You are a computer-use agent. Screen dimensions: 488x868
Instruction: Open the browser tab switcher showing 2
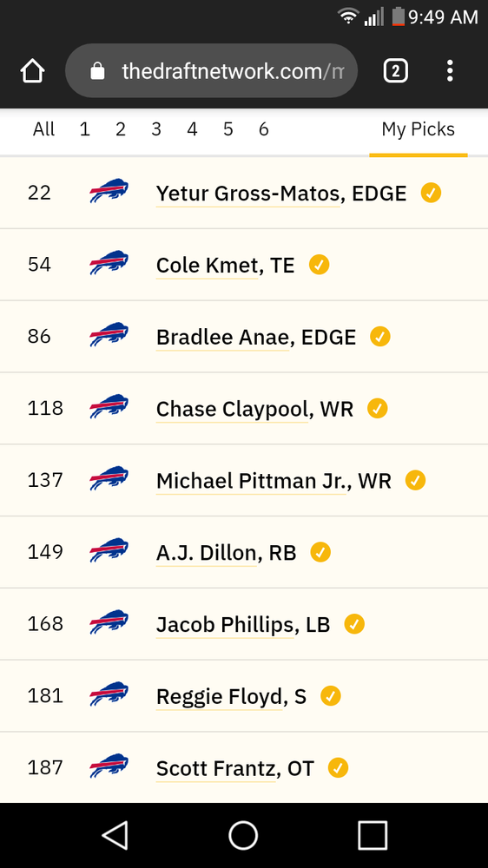395,71
